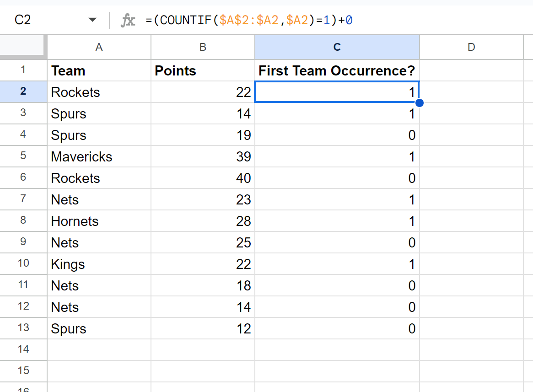The image size is (533, 392).
Task: Select the cell with 28 points
Action: coord(203,221)
